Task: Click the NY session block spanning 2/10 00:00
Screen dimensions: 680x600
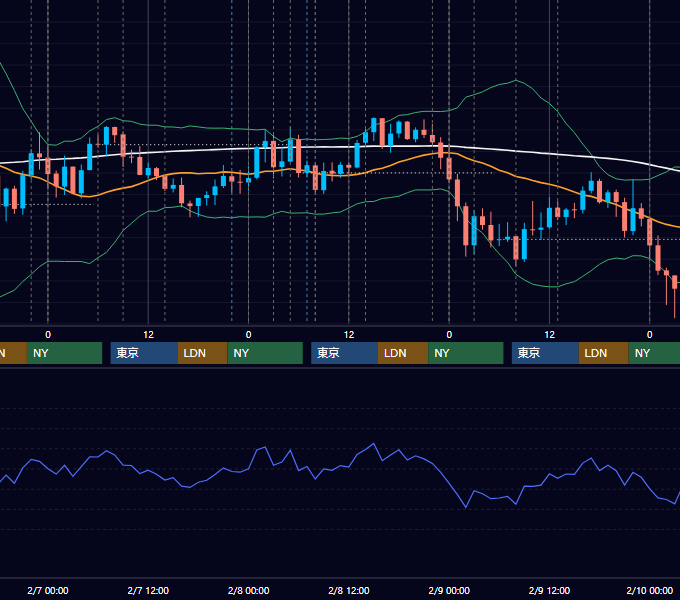Action: point(654,353)
